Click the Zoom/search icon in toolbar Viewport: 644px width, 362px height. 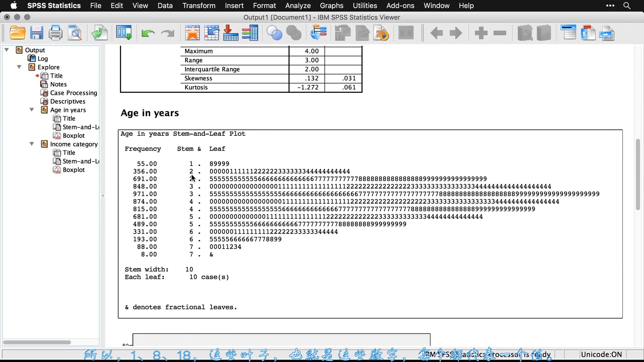click(75, 33)
